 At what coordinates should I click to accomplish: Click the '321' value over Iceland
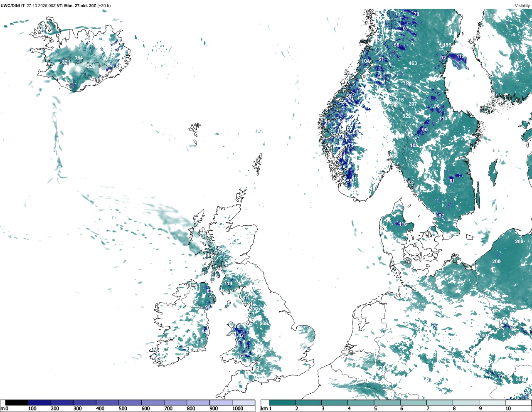point(66,62)
